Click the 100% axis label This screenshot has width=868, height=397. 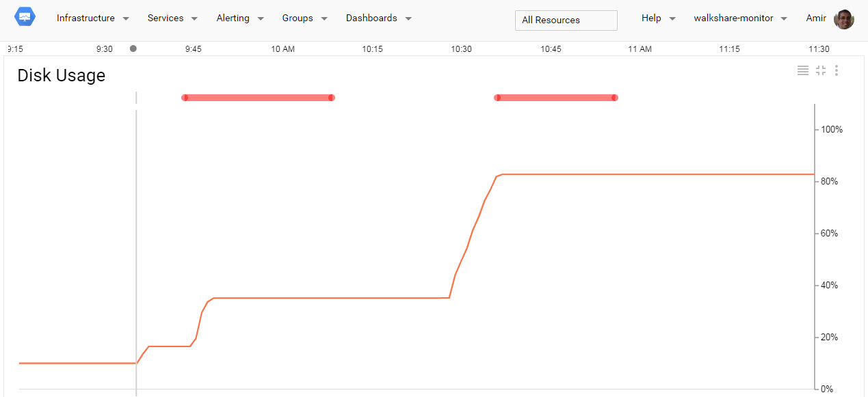pyautogui.click(x=832, y=129)
